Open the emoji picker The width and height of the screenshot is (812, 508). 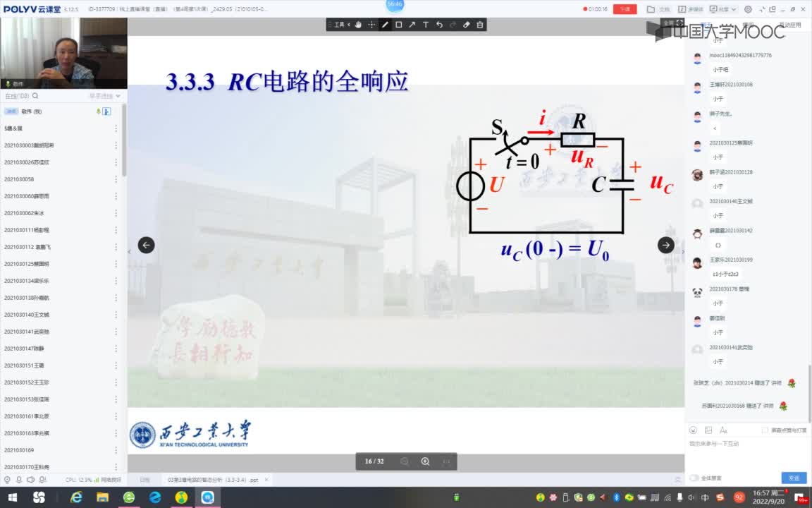694,430
